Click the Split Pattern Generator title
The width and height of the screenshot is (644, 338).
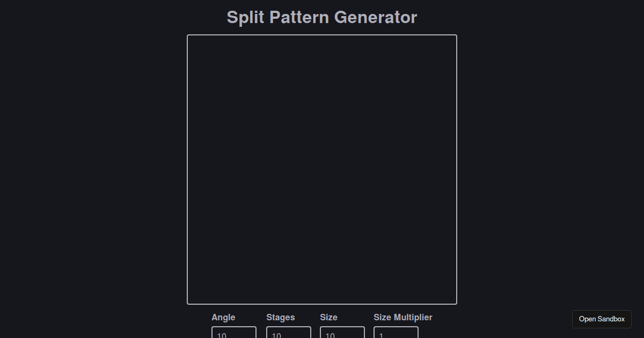point(322,17)
